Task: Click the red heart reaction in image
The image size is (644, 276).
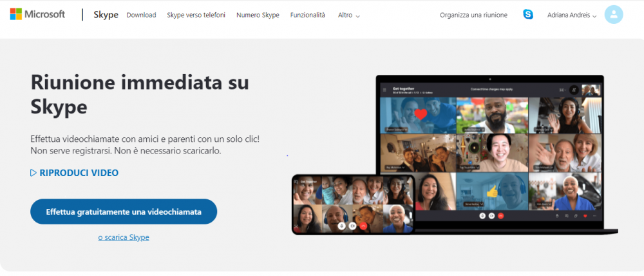Action: click(x=421, y=114)
